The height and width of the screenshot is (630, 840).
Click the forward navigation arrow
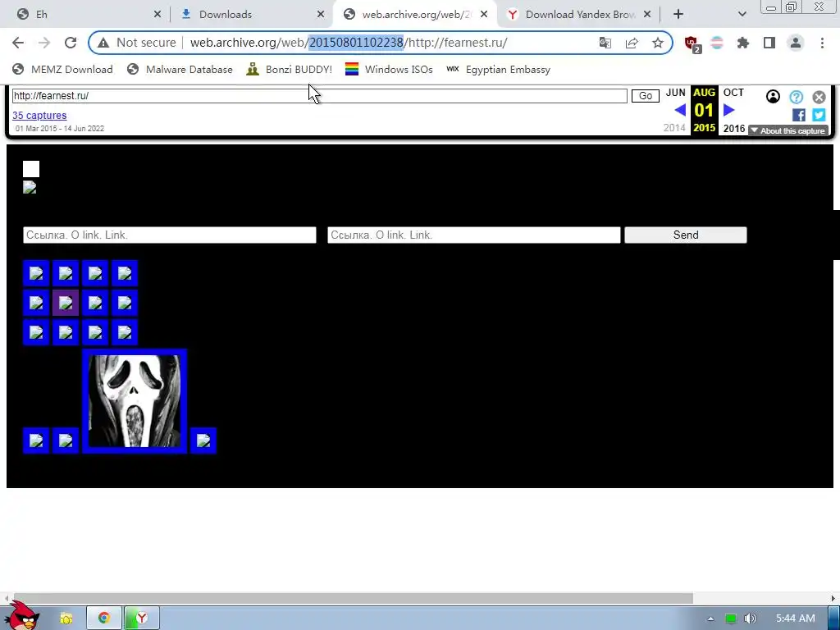point(44,43)
